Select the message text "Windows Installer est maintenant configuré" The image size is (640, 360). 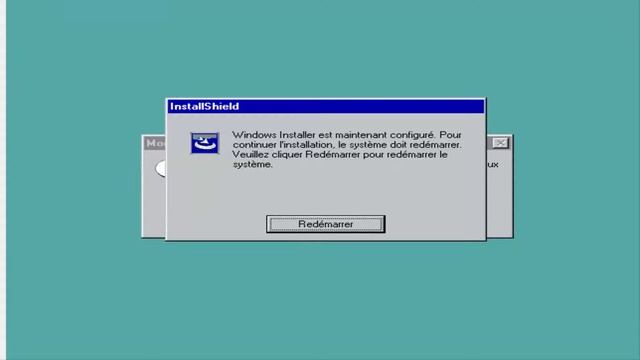[333, 135]
